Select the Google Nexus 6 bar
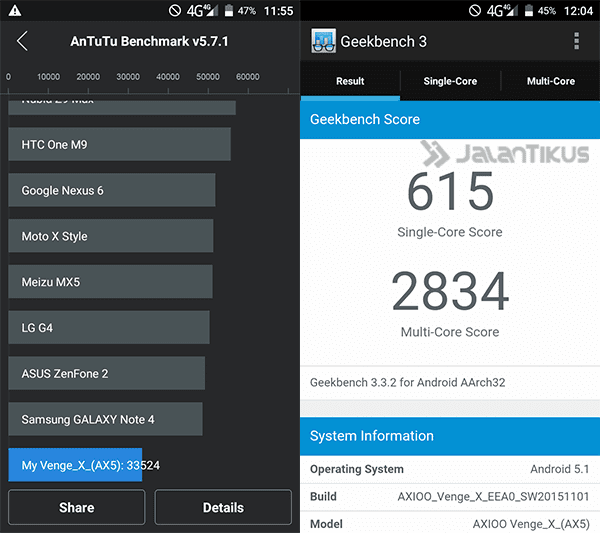 112,190
